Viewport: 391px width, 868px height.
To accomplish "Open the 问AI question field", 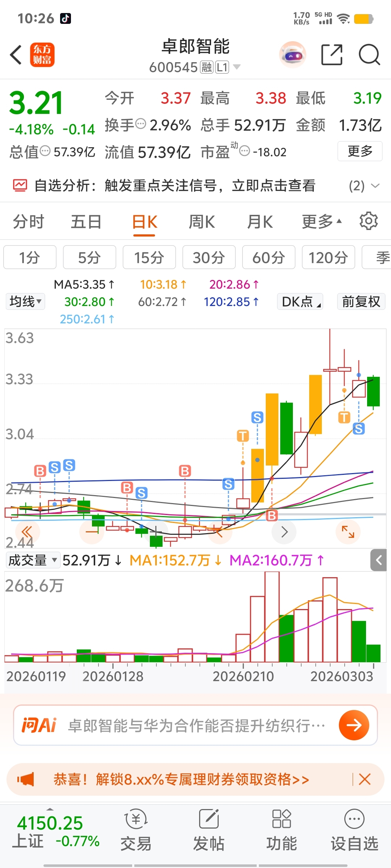I will point(195,725).
